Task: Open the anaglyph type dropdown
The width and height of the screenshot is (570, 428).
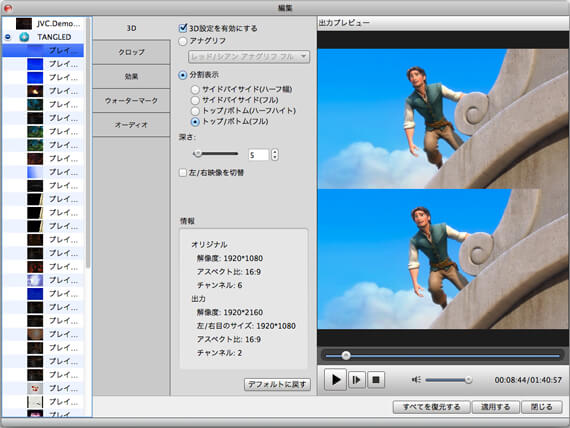Action: tap(249, 57)
